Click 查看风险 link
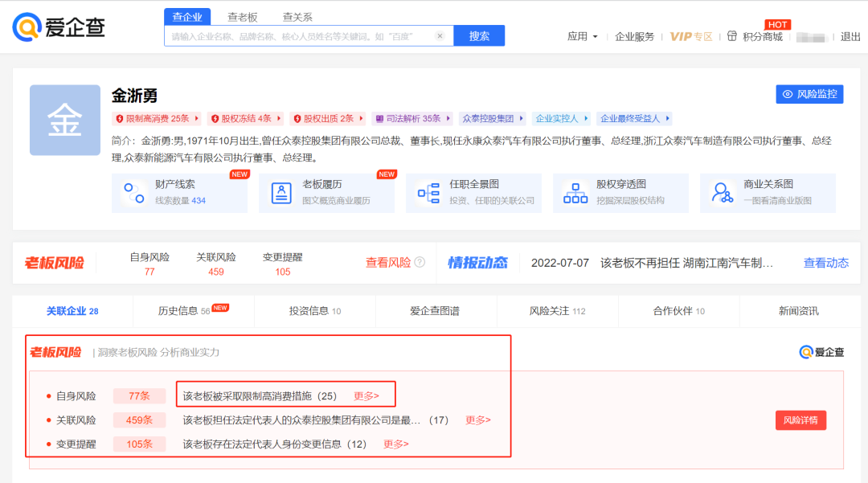Image resolution: width=868 pixels, height=483 pixels. point(388,262)
